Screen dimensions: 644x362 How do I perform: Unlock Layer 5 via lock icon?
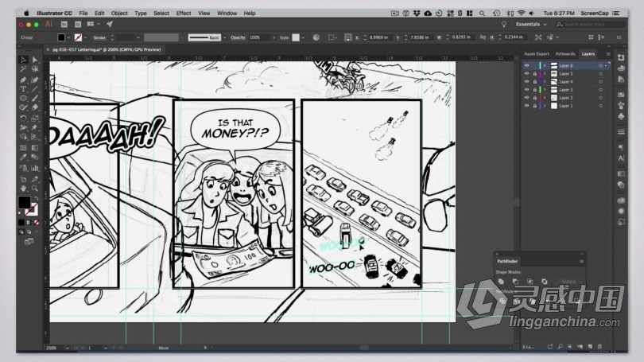click(x=535, y=73)
